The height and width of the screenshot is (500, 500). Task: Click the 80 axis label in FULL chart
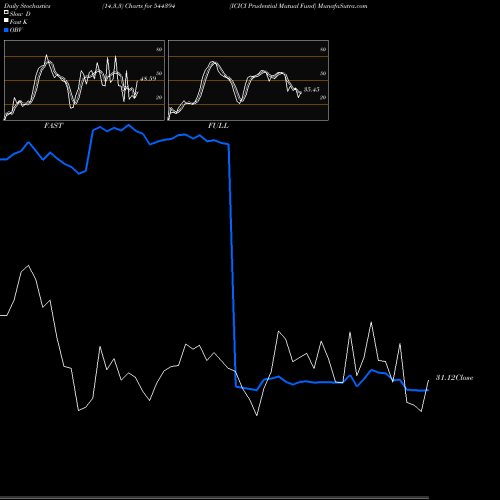[323, 49]
